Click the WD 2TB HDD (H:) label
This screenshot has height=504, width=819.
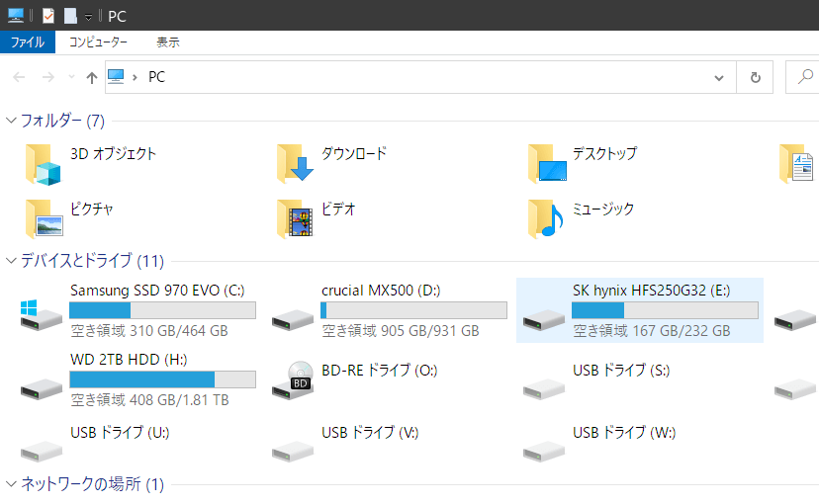pyautogui.click(x=129, y=360)
